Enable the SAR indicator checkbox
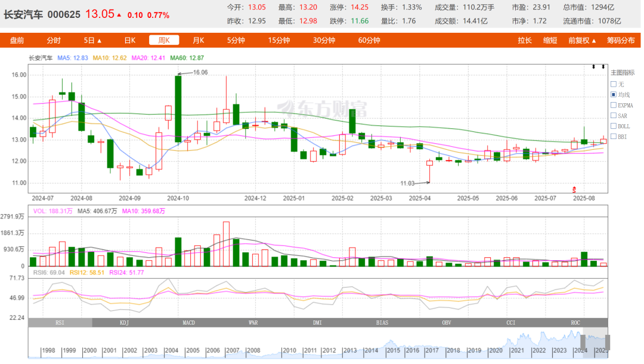This screenshot has height=364, width=644. tap(614, 115)
